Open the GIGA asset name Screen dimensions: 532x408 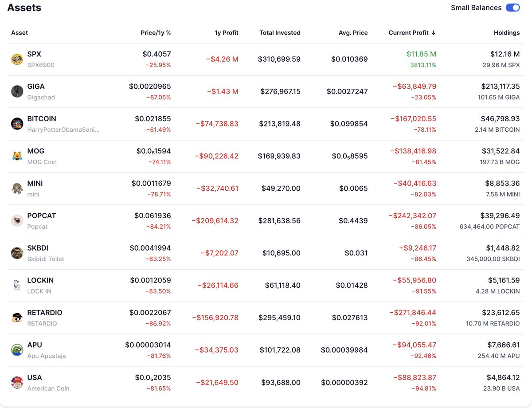(x=36, y=86)
